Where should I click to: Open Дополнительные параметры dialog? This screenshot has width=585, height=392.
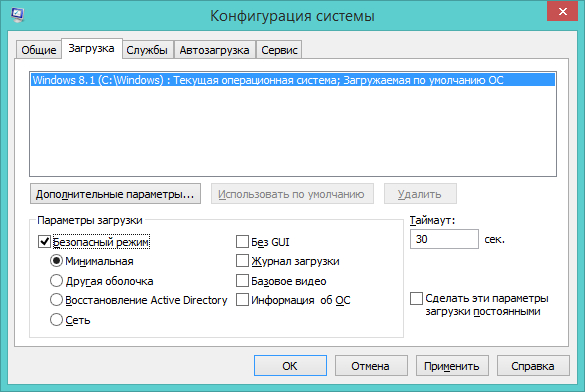115,194
